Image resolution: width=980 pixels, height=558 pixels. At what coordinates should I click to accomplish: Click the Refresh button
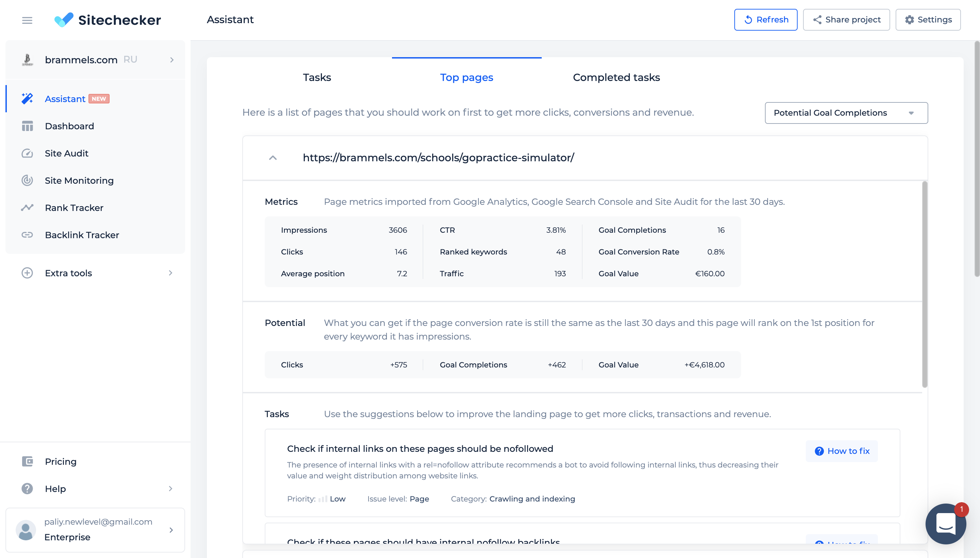(765, 20)
